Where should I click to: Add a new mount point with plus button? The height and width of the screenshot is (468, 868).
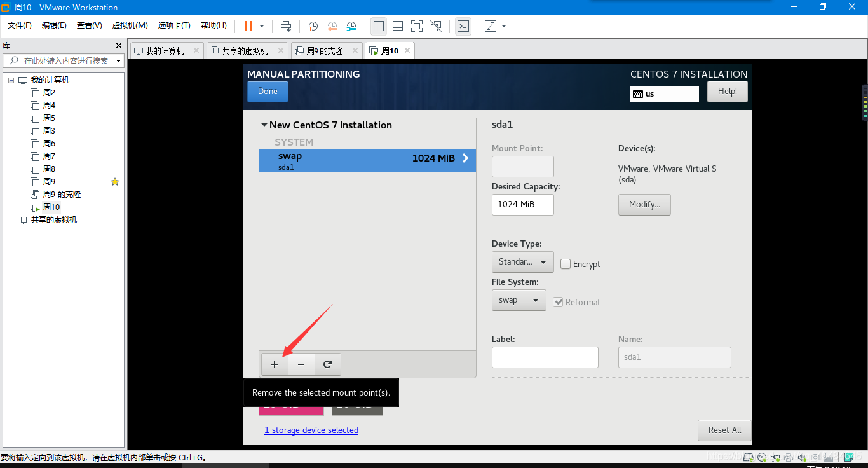(275, 364)
